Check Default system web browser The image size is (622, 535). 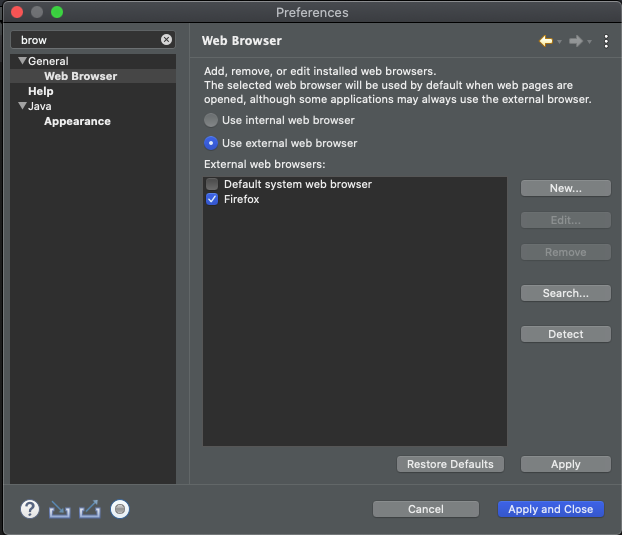pos(212,184)
